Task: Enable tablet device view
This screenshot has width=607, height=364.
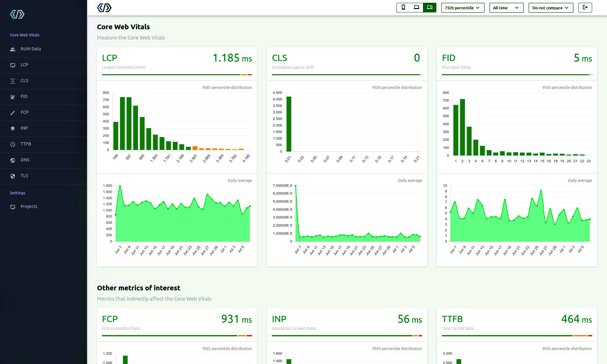Action: tap(430, 8)
